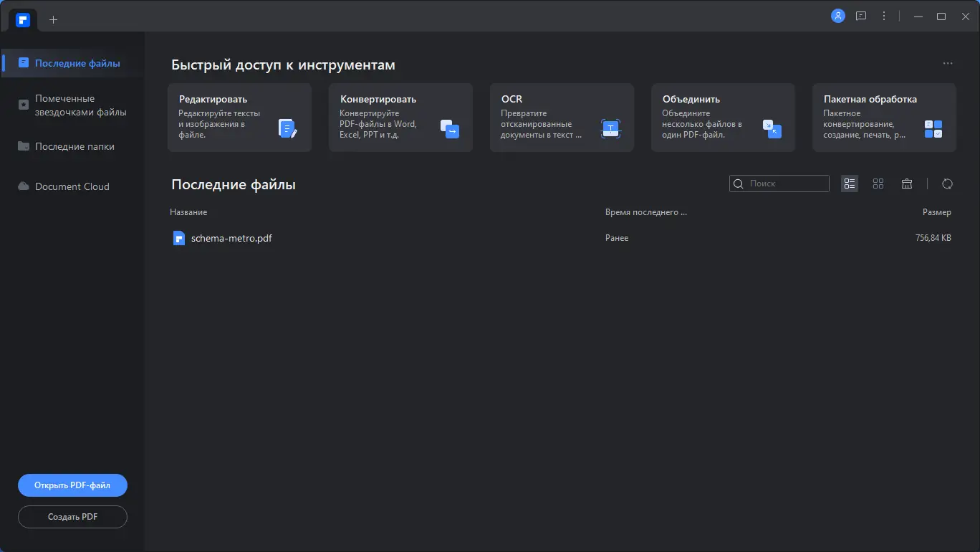Open the vertical three-dot title bar menu

(884, 16)
